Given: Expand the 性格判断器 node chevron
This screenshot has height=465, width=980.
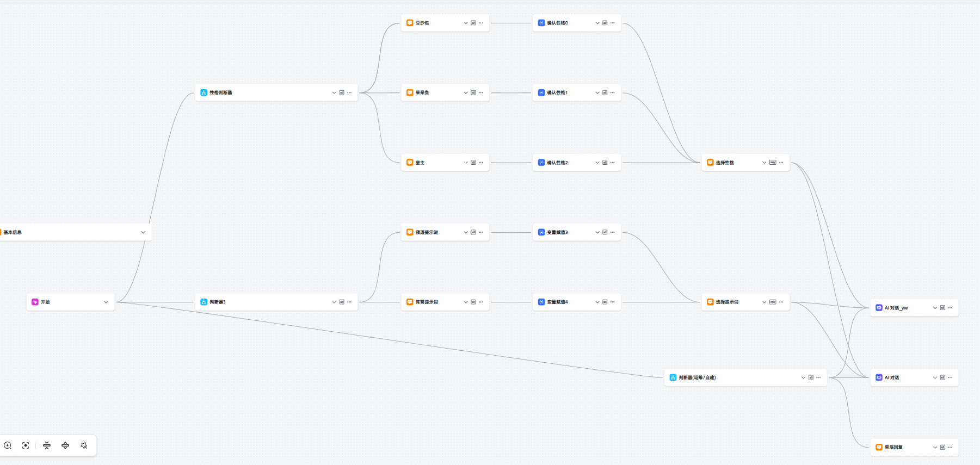Looking at the screenshot, I should (x=334, y=92).
